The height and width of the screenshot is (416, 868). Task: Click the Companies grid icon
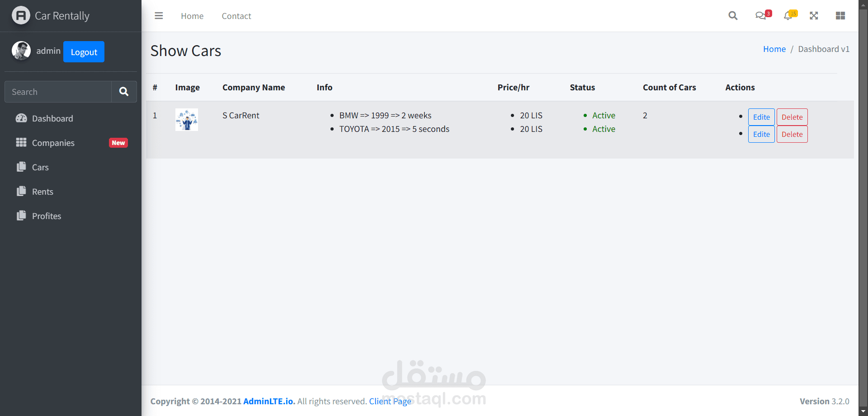tap(21, 143)
